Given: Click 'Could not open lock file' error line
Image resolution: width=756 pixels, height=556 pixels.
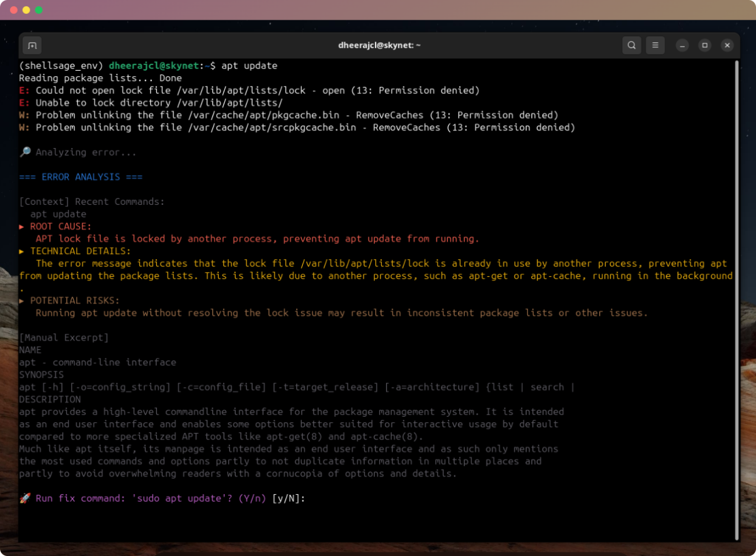Looking at the screenshot, I should pyautogui.click(x=249, y=90).
